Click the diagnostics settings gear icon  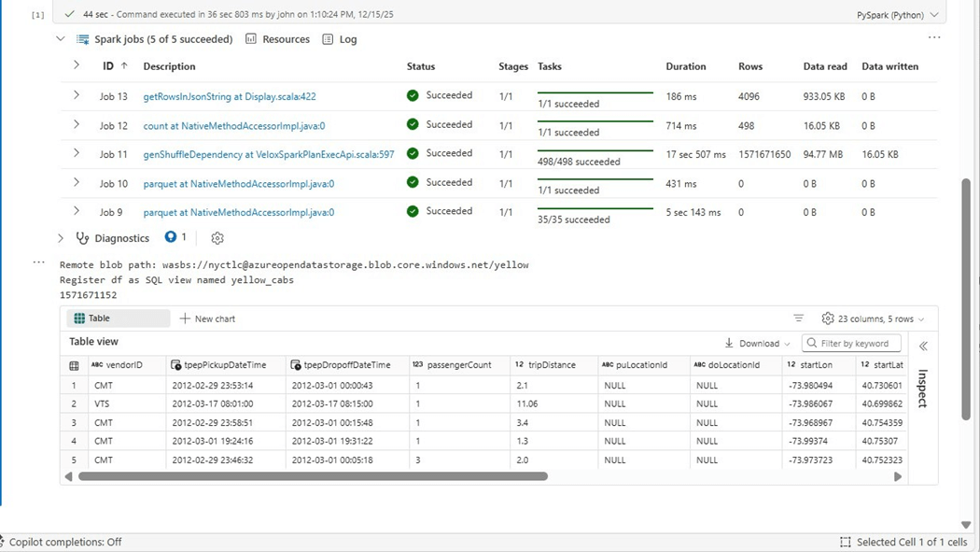click(217, 238)
